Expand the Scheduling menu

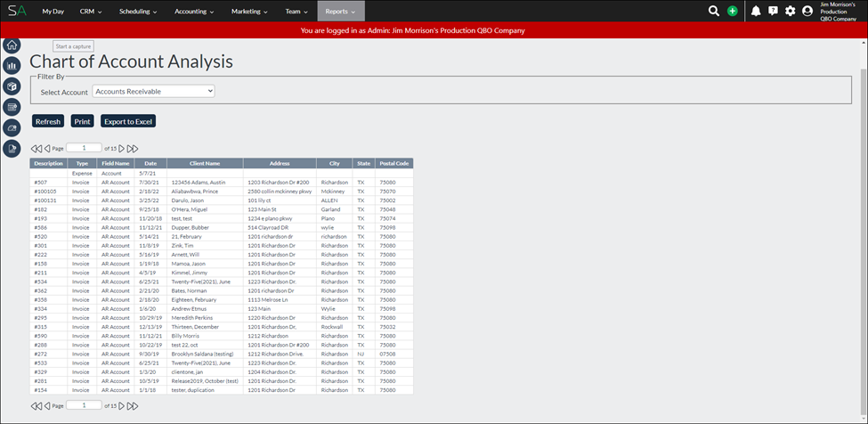(138, 11)
